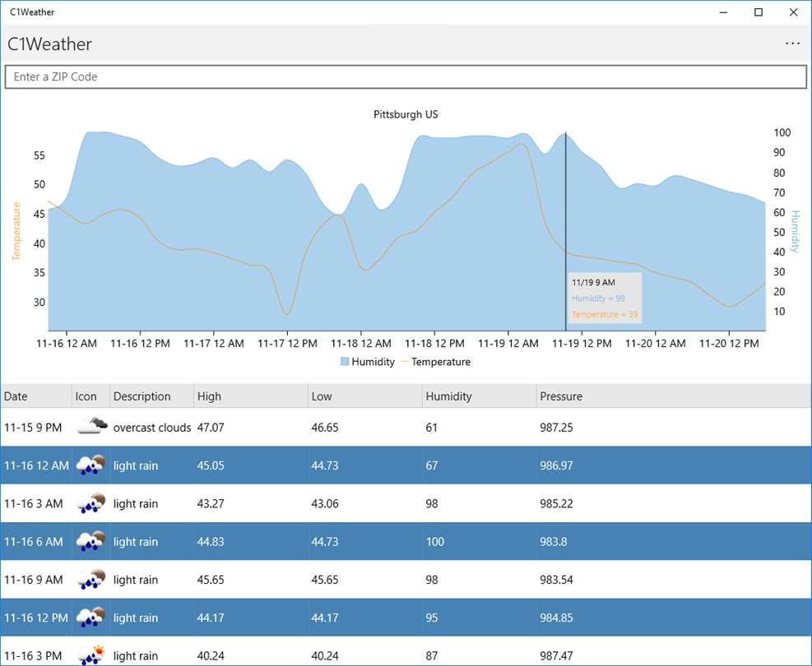Click the rain icon in the 11-16 6 AM row
The width and height of the screenshot is (812, 666).
coord(90,541)
